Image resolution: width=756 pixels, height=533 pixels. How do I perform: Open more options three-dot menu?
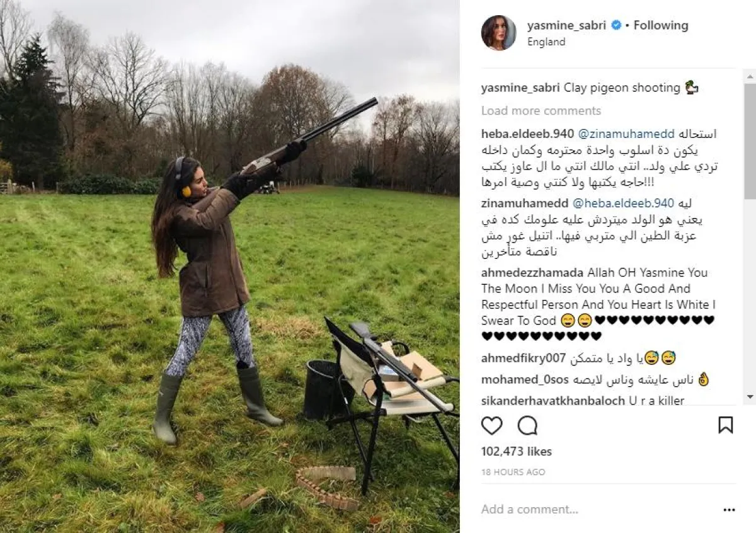tap(729, 510)
